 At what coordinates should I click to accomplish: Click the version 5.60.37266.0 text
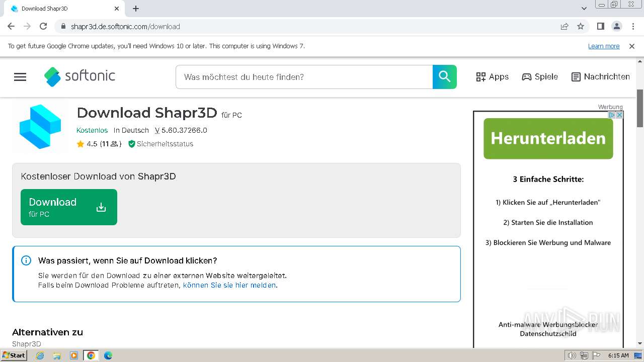point(181,130)
